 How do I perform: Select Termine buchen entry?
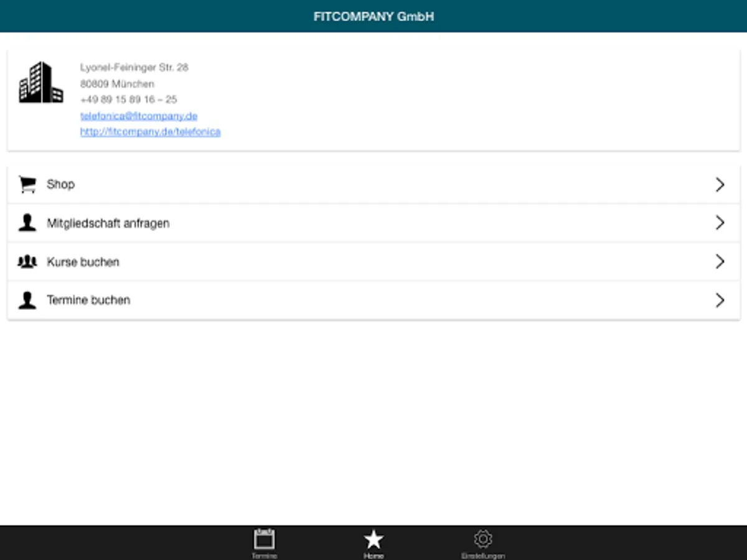pyautogui.click(x=374, y=300)
